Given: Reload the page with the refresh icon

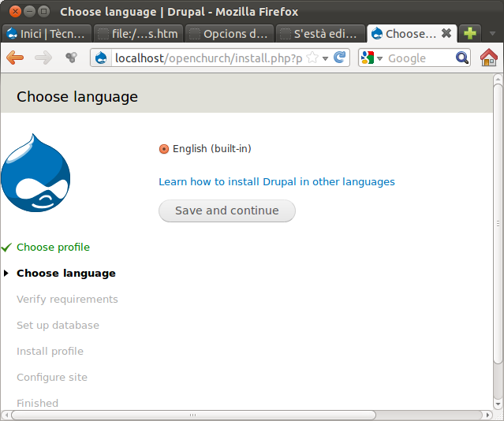Looking at the screenshot, I should tap(340, 58).
